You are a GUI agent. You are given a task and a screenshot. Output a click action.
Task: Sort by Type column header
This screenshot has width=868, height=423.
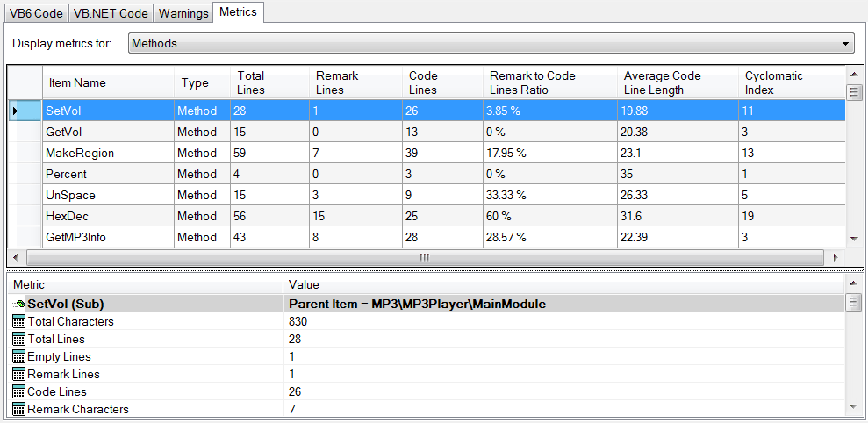(202, 82)
